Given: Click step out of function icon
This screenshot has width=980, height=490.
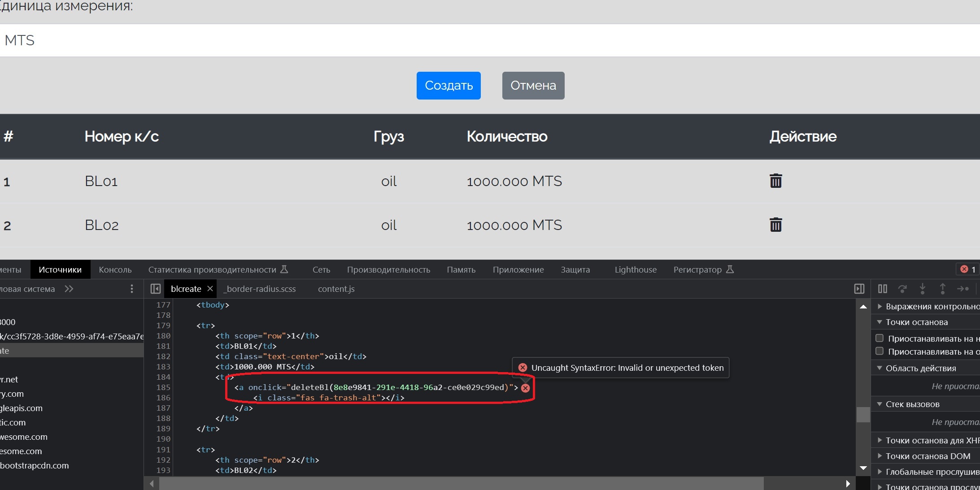Looking at the screenshot, I should coord(943,289).
